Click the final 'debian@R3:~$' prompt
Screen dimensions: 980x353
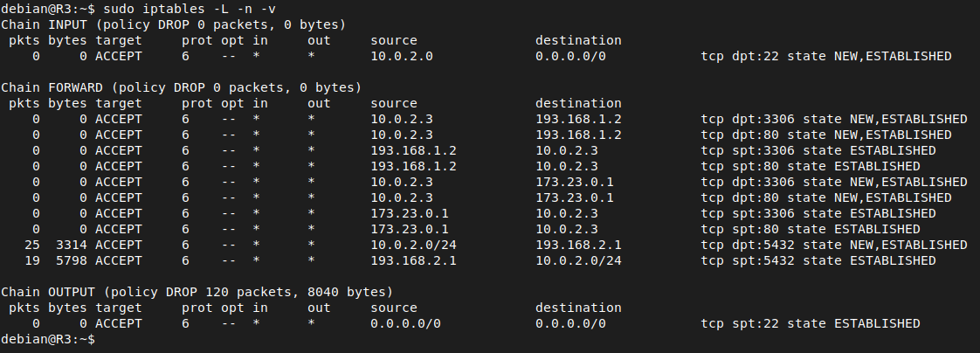(48, 339)
